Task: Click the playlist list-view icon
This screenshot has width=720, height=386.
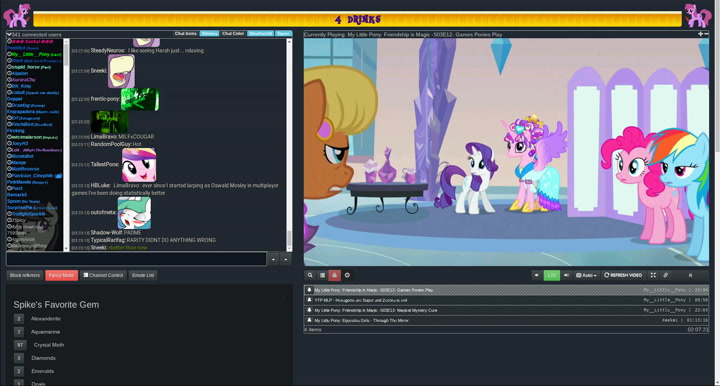Action: [322, 275]
